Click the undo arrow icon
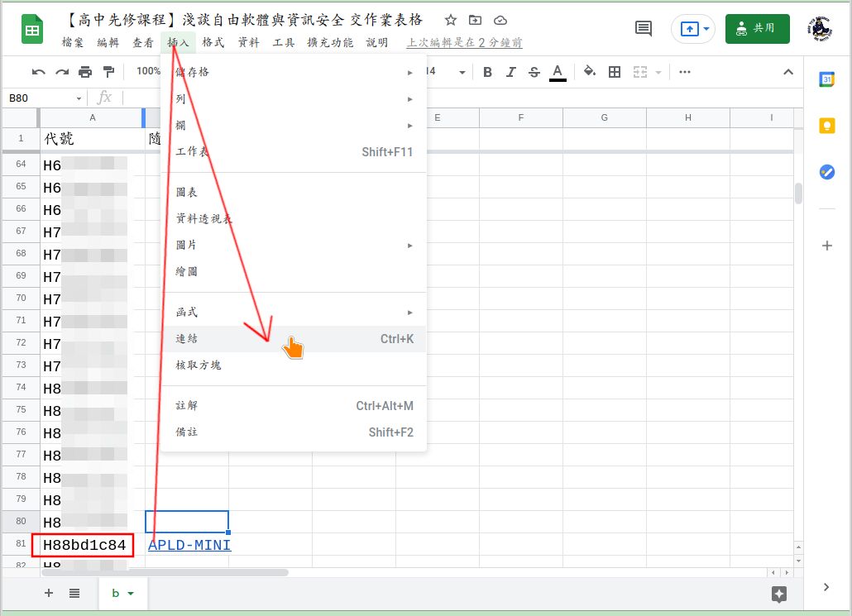Screen dimensions: 852x616 point(39,72)
